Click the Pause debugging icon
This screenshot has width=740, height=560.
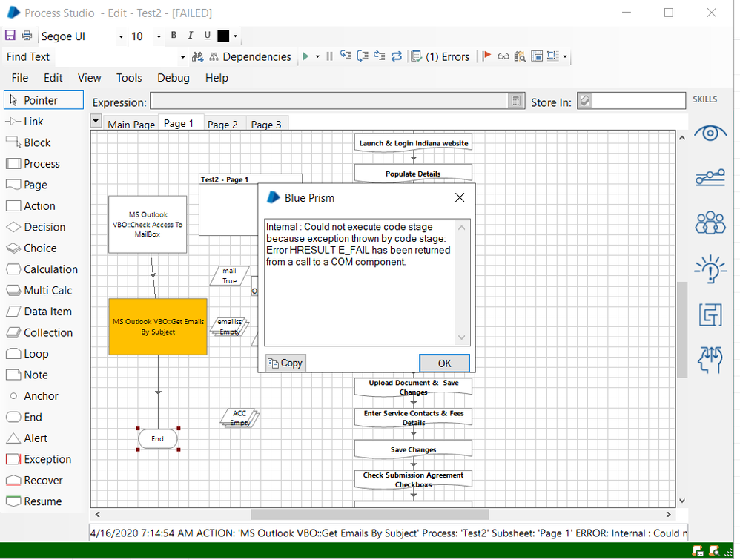pyautogui.click(x=329, y=56)
